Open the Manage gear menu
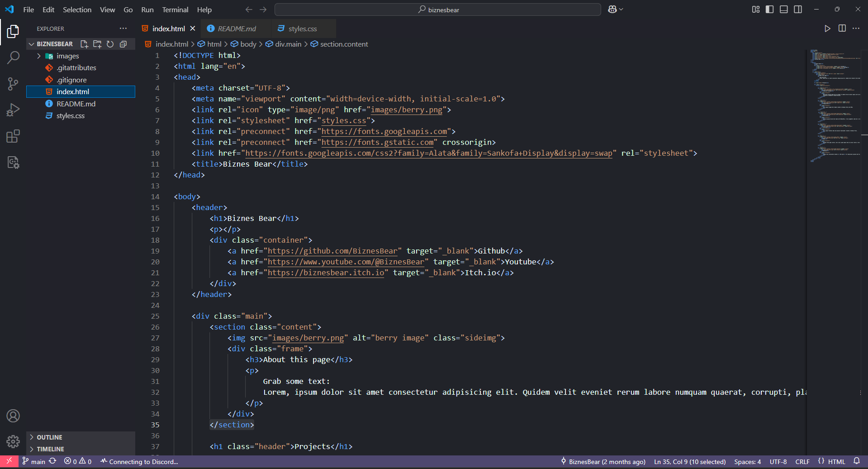Viewport: 868px width, 469px height. [x=13, y=441]
